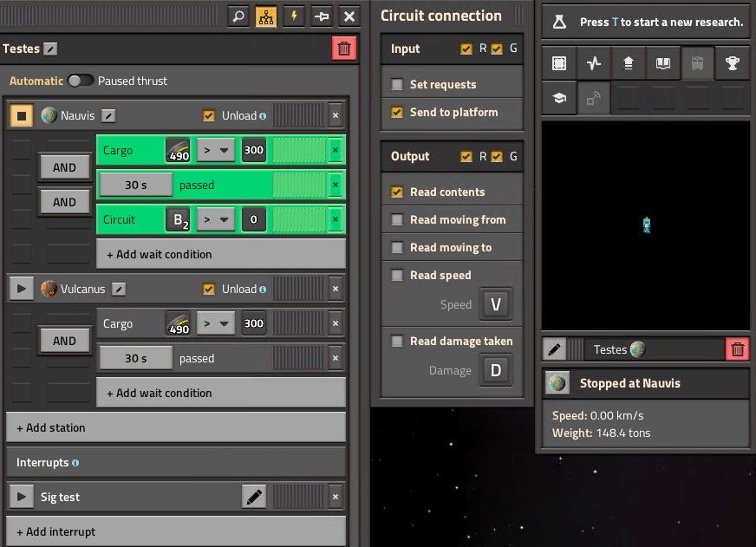This screenshot has height=547, width=756.
Task: Open the trophy achievements icon
Action: 732,63
